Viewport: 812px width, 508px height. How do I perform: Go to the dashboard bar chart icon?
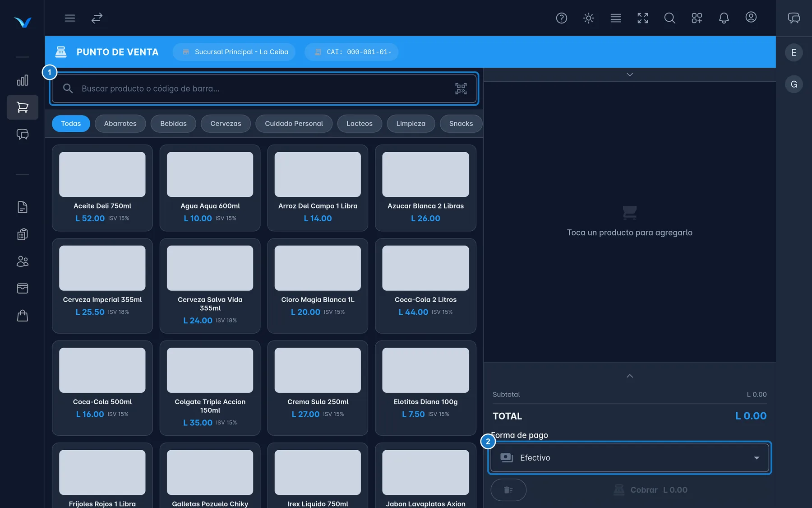pyautogui.click(x=23, y=80)
